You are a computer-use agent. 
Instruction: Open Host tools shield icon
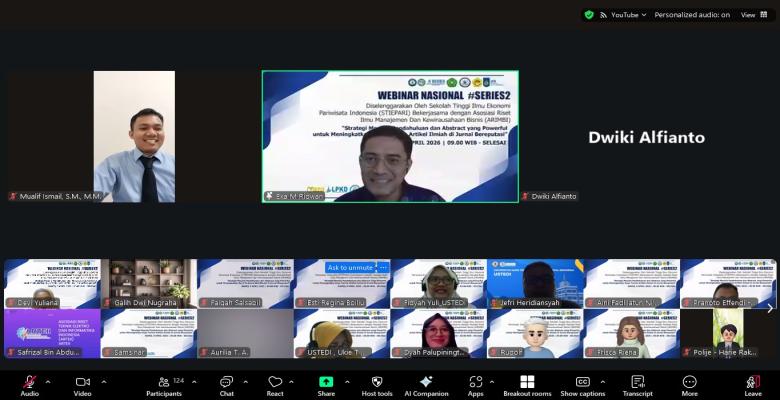point(376,385)
